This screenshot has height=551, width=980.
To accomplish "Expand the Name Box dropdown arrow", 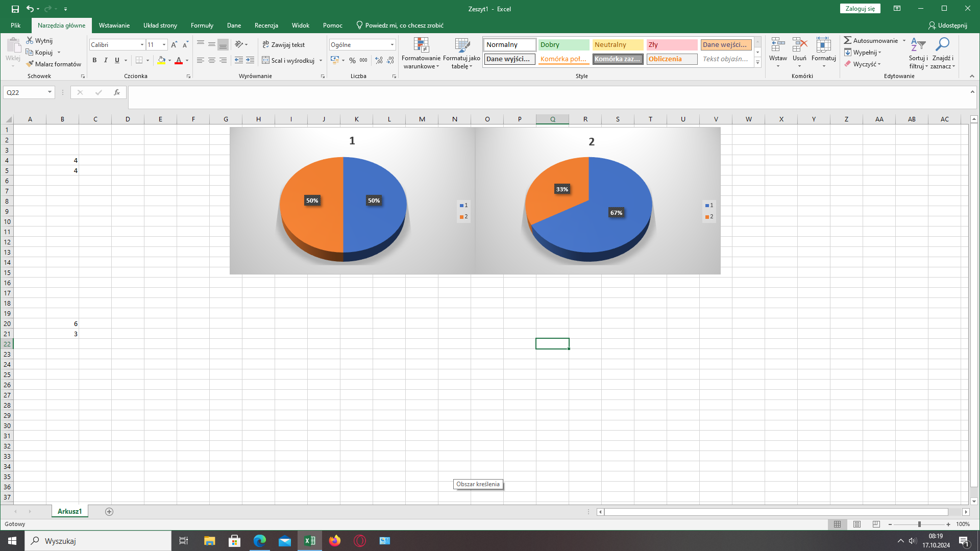I will point(50,92).
